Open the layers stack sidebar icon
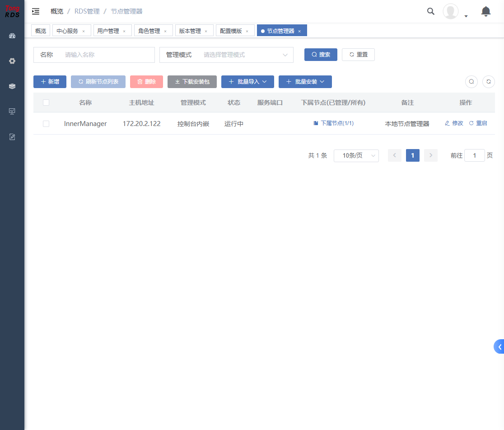Image resolution: width=504 pixels, height=430 pixels. click(12, 86)
